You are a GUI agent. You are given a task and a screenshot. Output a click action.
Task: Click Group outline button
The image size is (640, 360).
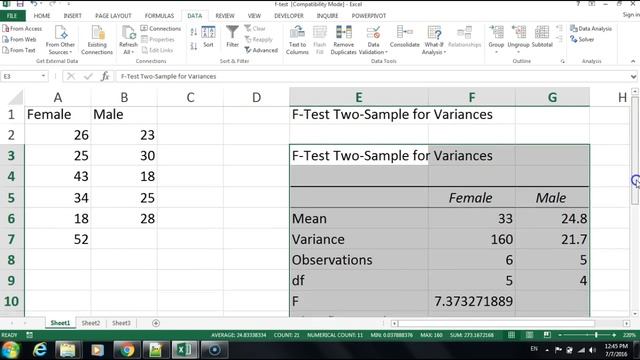496,39
